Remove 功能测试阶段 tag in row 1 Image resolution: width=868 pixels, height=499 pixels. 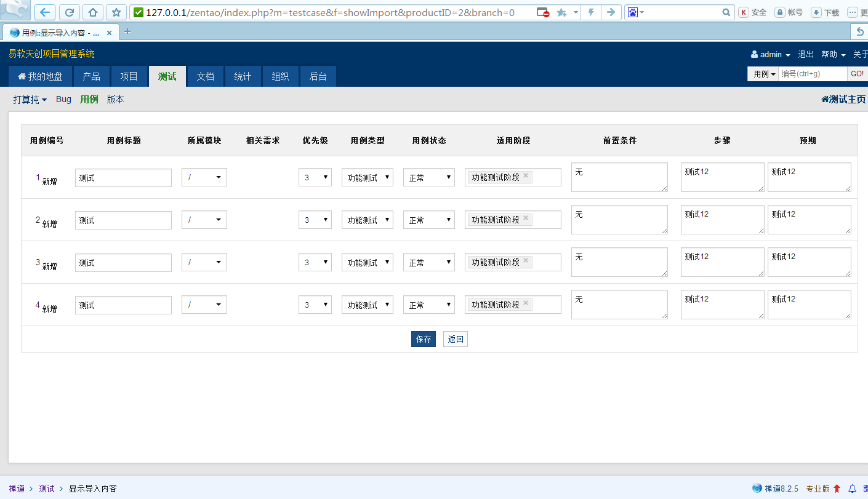click(x=526, y=176)
